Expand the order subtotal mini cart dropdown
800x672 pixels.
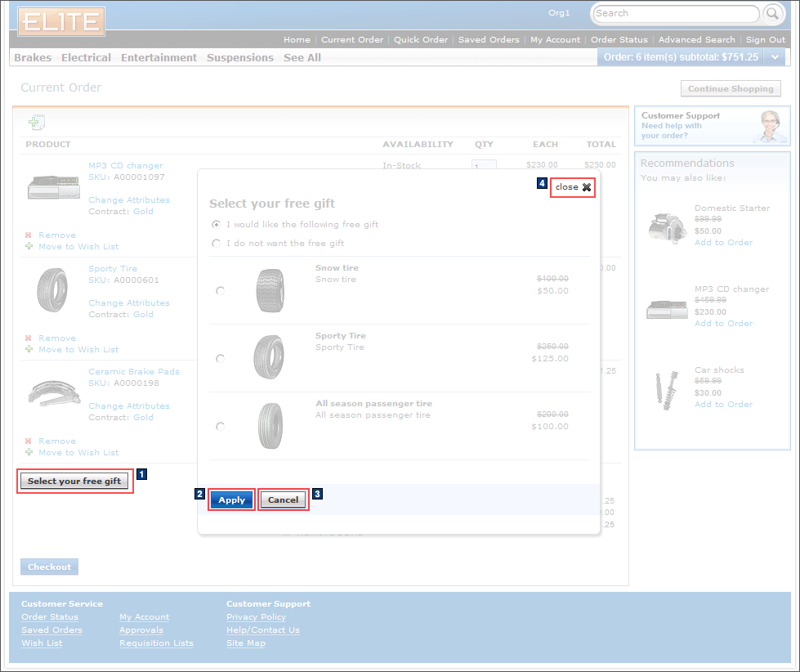[x=775, y=57]
